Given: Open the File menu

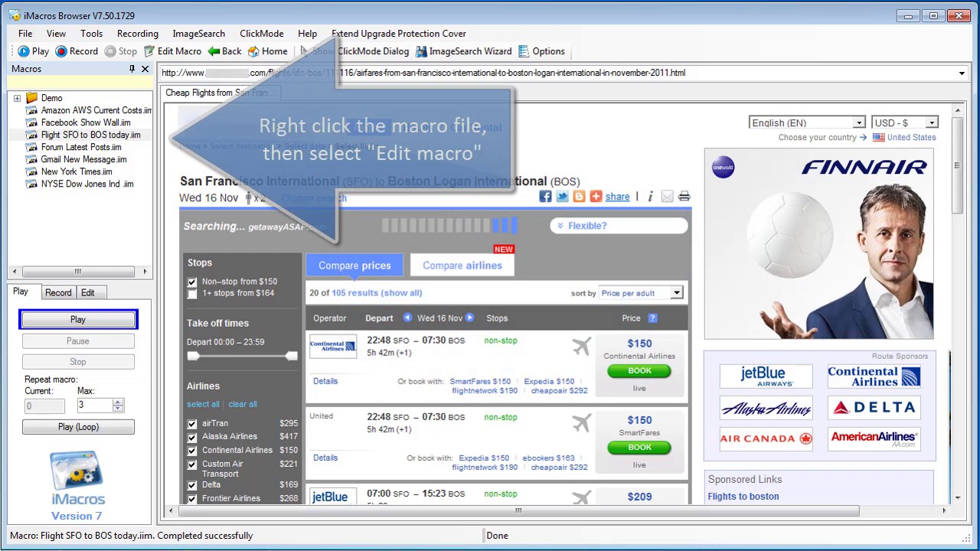Looking at the screenshot, I should pyautogui.click(x=25, y=34).
